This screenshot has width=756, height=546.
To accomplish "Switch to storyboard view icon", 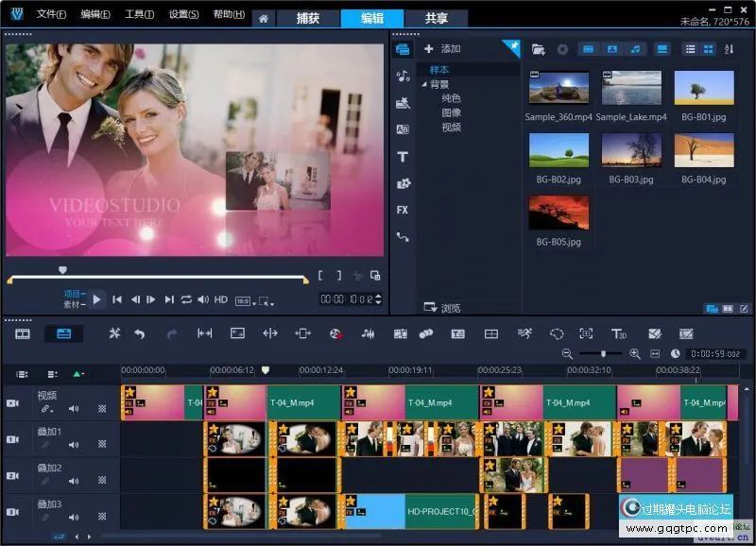I will click(x=23, y=333).
